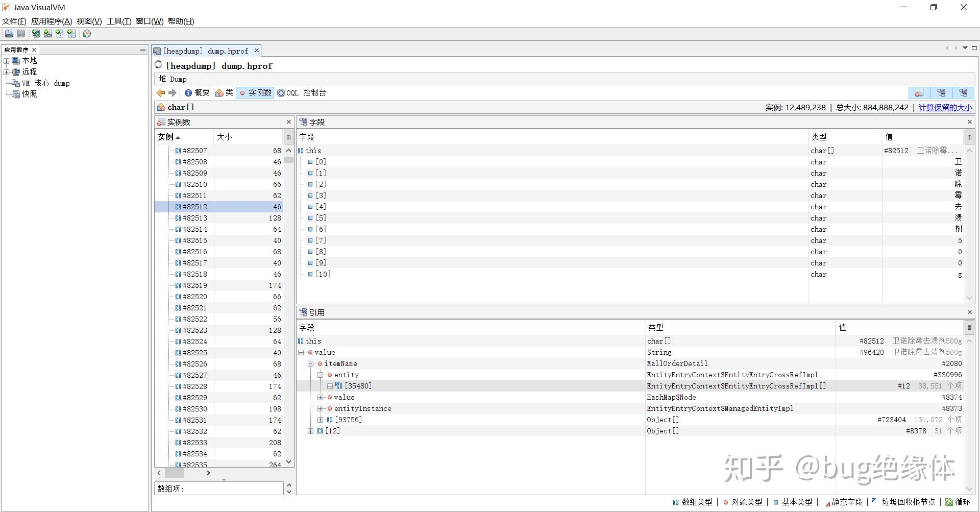Viewport: 980px width, 512px height.
Task: Click the 计算保留的大小 link
Action: pyautogui.click(x=945, y=107)
